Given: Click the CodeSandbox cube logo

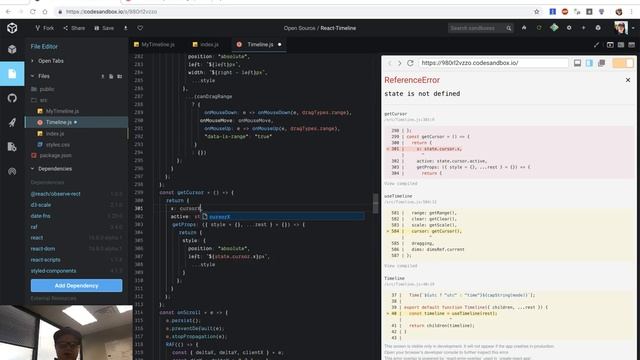Looking at the screenshot, I should click(12, 28).
